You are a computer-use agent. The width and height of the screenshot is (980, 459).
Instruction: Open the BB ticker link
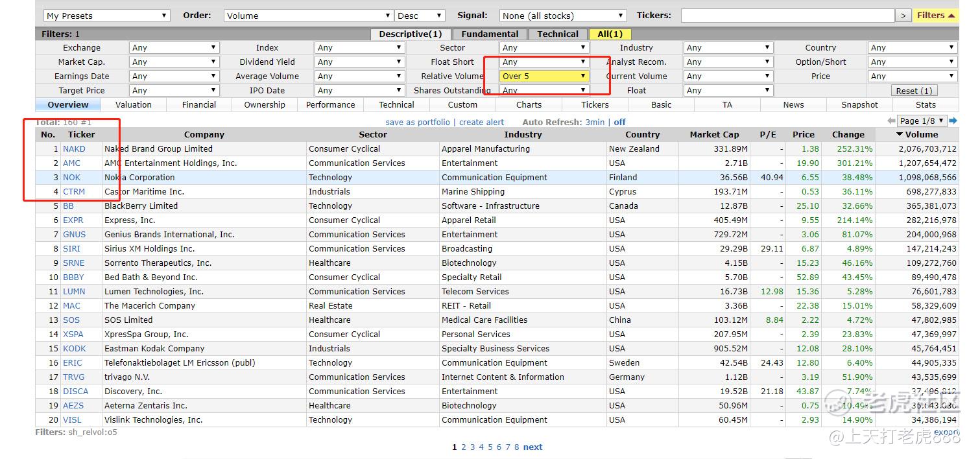68,206
